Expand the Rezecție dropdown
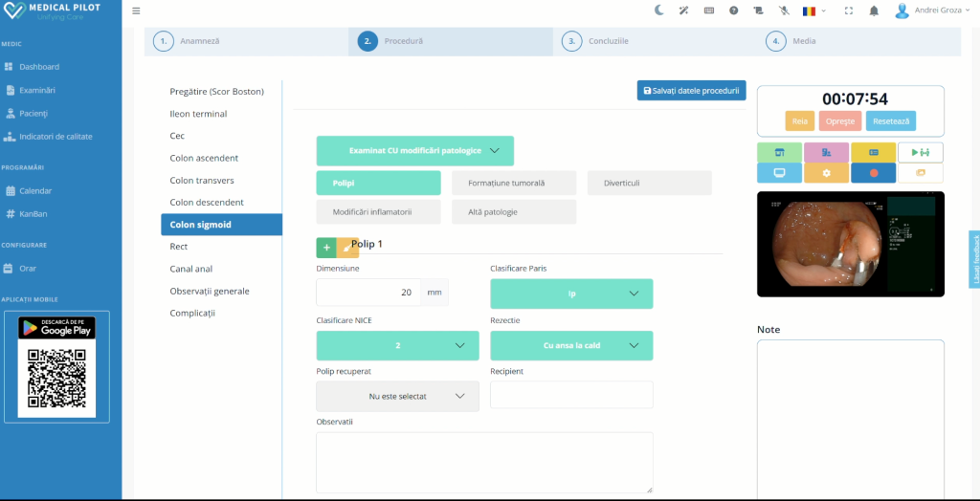 click(571, 345)
